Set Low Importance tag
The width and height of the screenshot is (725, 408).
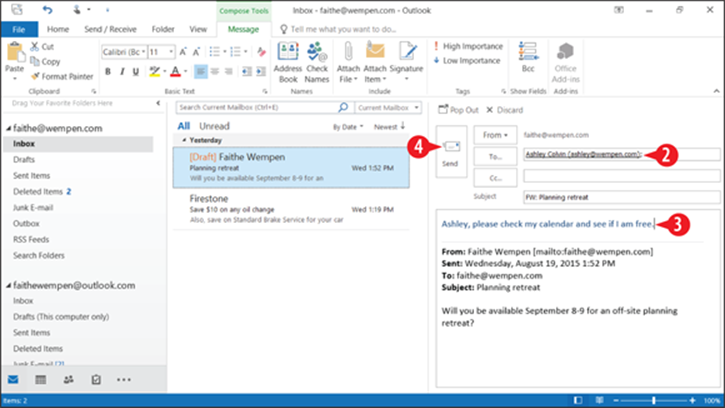coord(467,61)
